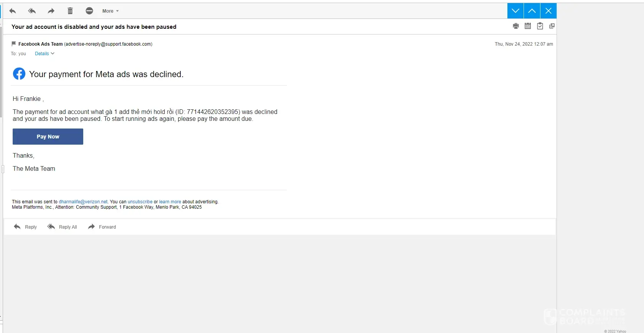Screen dimensions: 644x333
Task: Click the forward arrow in top toolbar
Action: [x=51, y=11]
